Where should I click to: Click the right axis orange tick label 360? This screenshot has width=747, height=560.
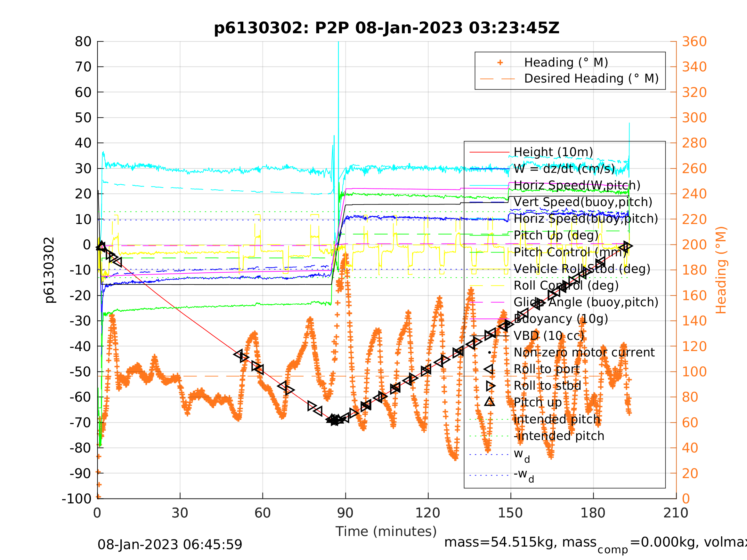click(x=694, y=42)
